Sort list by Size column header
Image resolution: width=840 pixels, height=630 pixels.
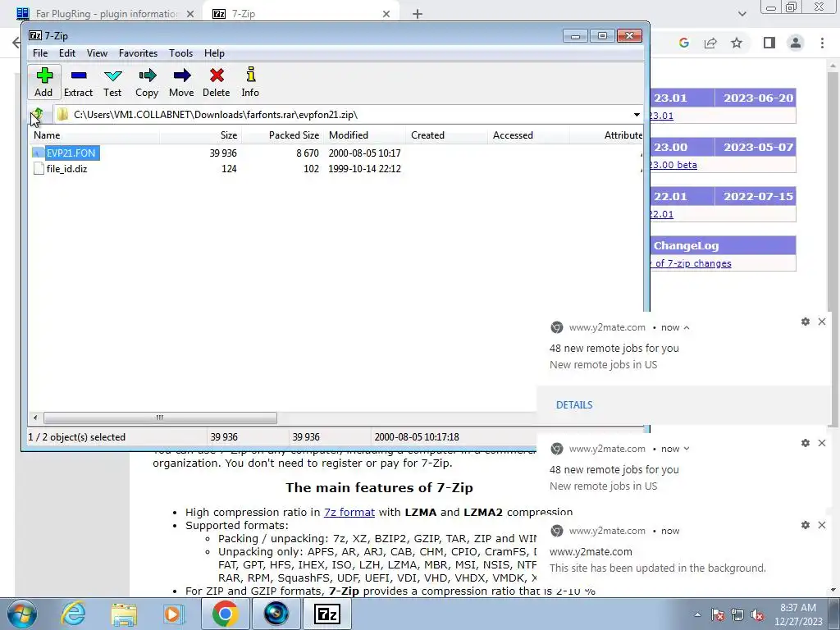[200, 135]
